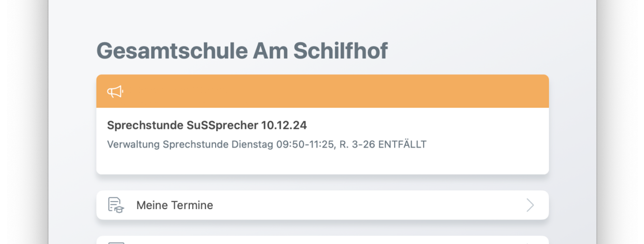Open announcement titled Sprechstunde SuSSprecher
The width and height of the screenshot is (644, 244).
[207, 125]
